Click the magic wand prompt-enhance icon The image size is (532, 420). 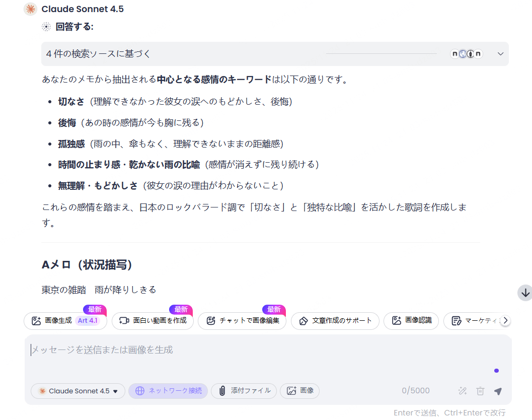click(462, 391)
